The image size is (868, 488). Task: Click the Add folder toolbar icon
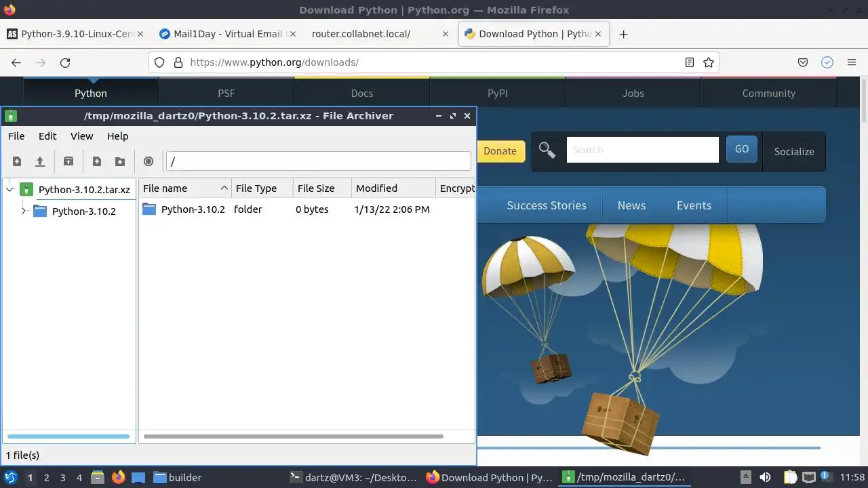point(120,161)
